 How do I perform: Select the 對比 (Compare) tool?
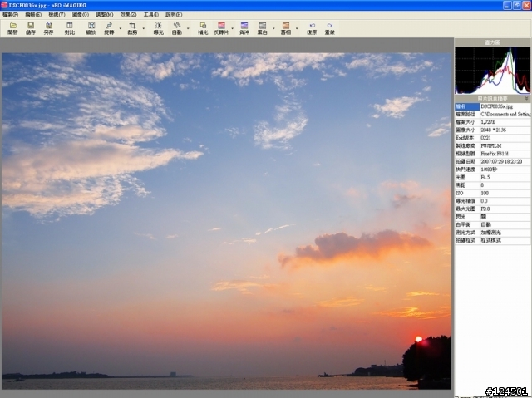[x=70, y=28]
